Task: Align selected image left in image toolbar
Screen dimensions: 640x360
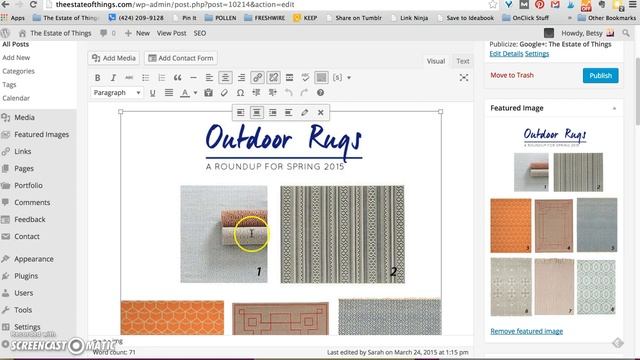Action: [x=240, y=113]
